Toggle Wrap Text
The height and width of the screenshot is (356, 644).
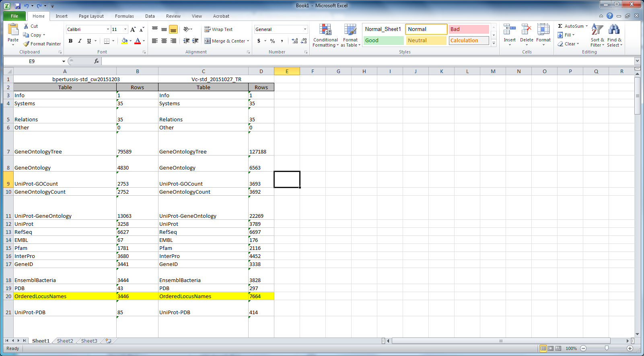click(x=218, y=29)
